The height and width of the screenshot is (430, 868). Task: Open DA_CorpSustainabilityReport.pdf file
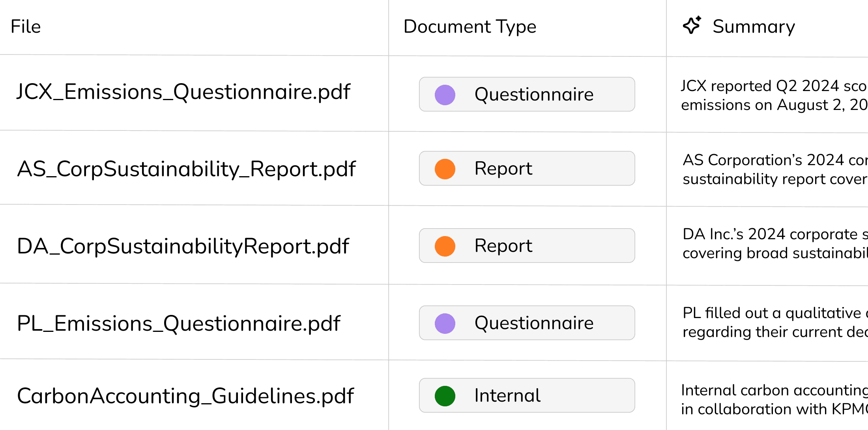tap(183, 246)
